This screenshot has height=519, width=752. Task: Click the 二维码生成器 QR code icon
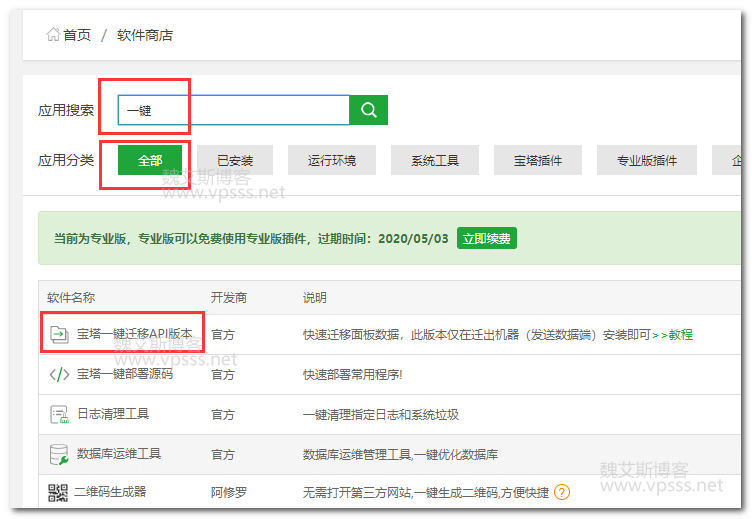pos(57,492)
